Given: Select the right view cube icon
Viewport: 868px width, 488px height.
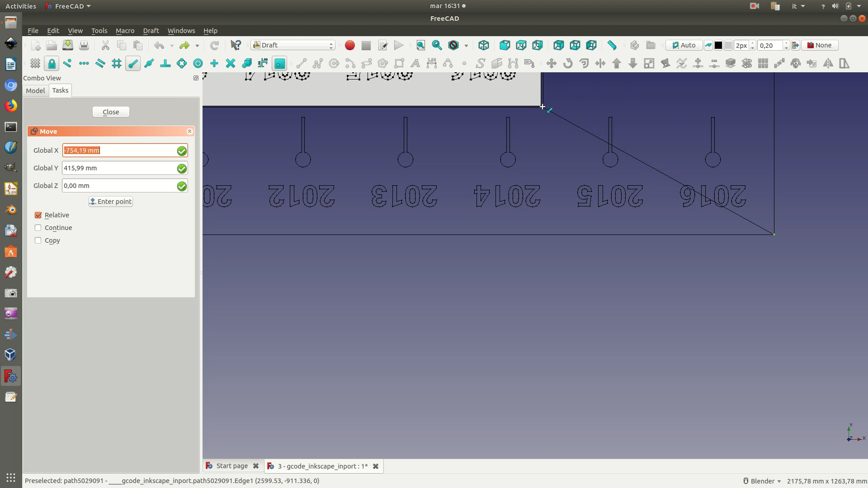Looking at the screenshot, I should point(537,45).
